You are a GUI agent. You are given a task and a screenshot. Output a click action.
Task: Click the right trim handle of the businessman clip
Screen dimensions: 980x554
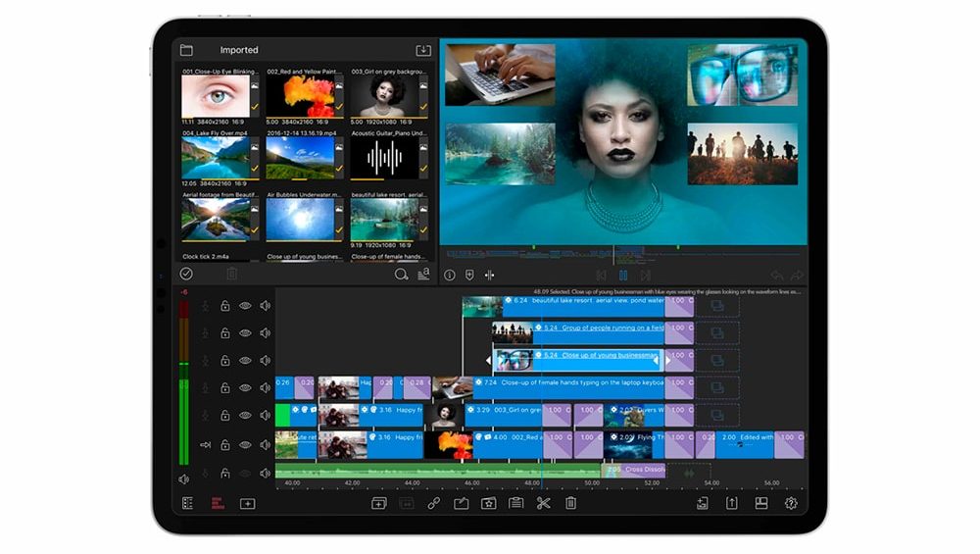pyautogui.click(x=667, y=361)
